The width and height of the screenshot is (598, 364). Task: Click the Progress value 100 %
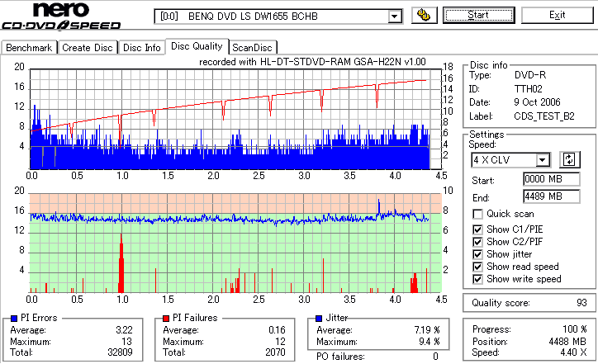point(575,329)
